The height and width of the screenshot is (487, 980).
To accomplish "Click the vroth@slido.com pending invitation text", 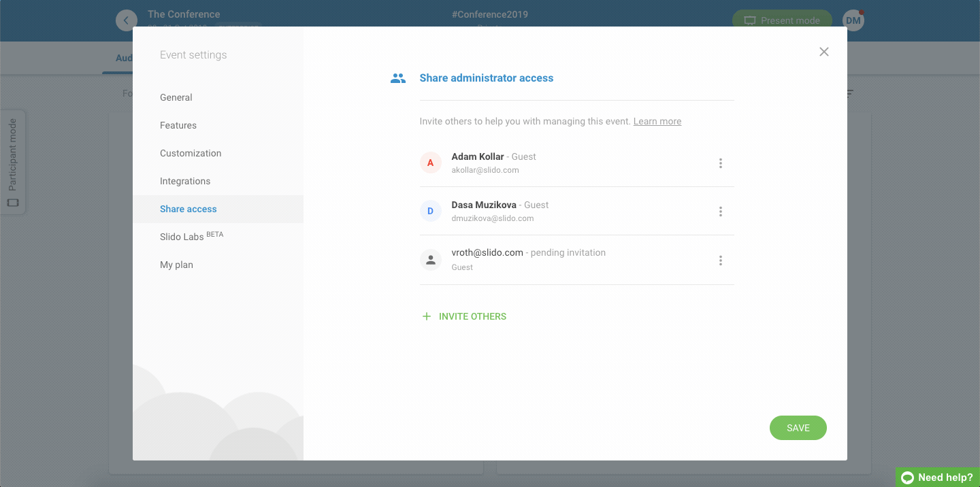I will click(529, 252).
